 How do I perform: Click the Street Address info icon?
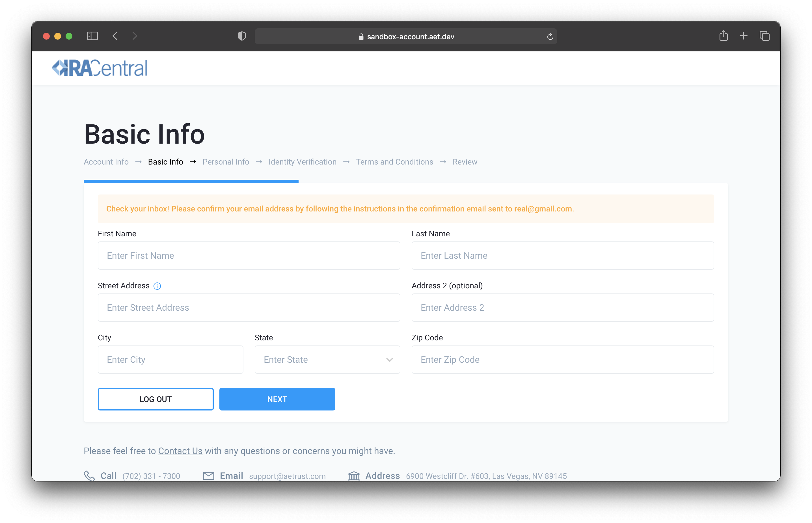[x=157, y=286]
